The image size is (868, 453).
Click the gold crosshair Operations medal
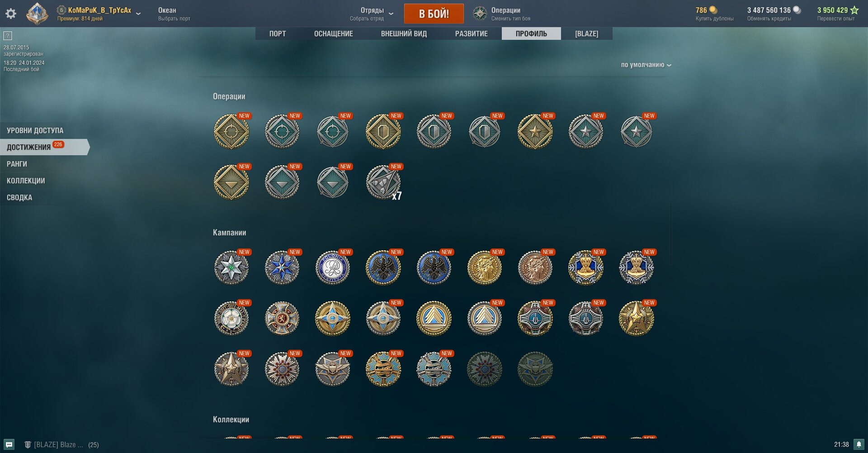tap(231, 132)
